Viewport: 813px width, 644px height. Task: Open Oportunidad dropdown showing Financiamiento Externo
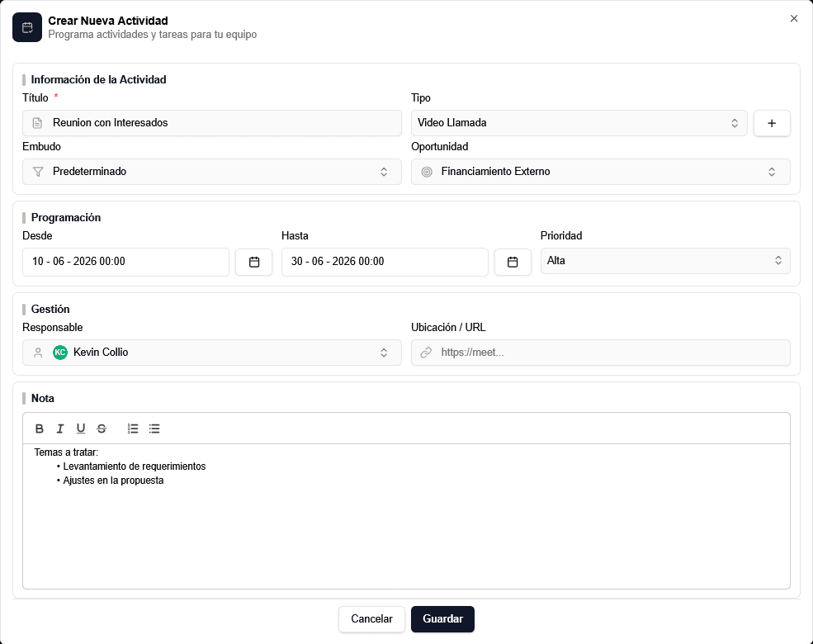point(601,172)
